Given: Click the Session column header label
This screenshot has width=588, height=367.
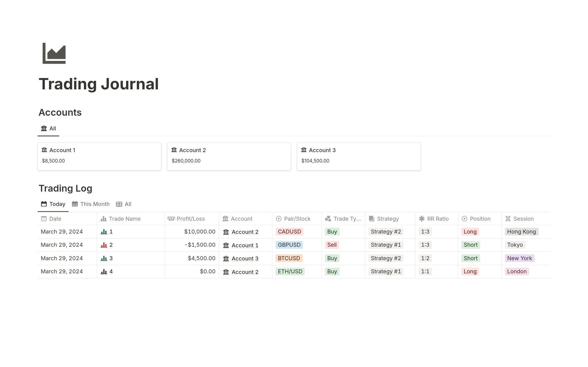Looking at the screenshot, I should [x=523, y=219].
